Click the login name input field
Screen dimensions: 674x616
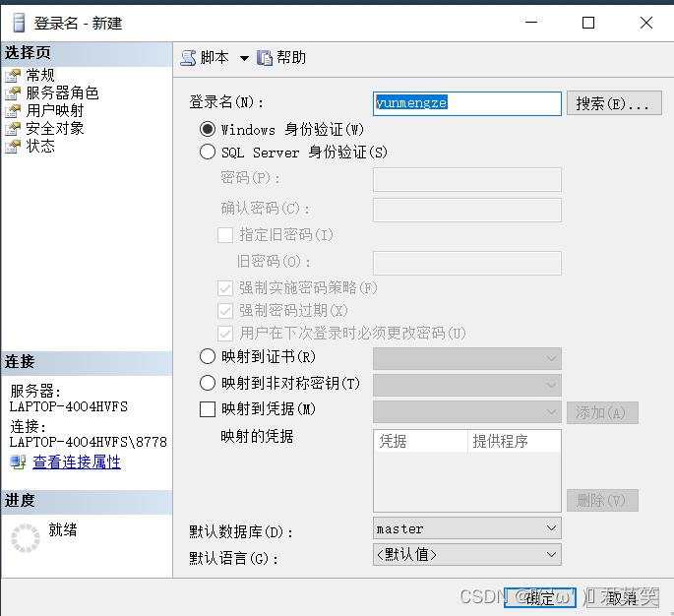click(467, 103)
